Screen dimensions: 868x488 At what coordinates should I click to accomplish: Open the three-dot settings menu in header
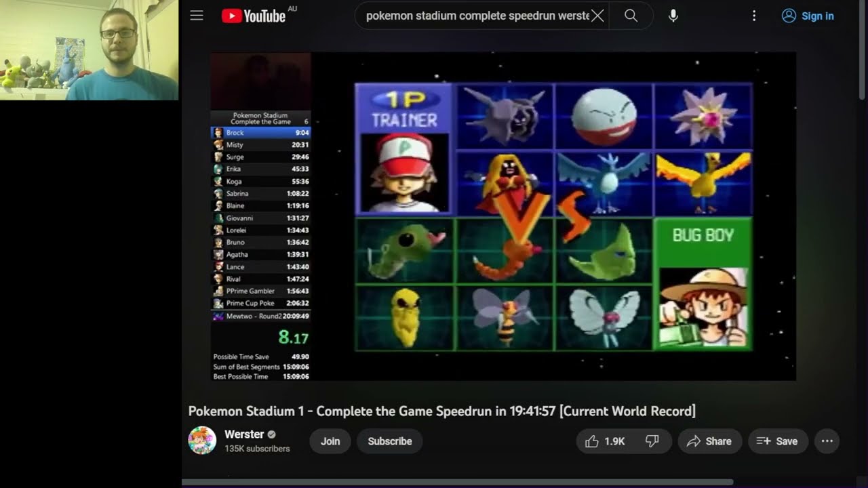pos(754,16)
